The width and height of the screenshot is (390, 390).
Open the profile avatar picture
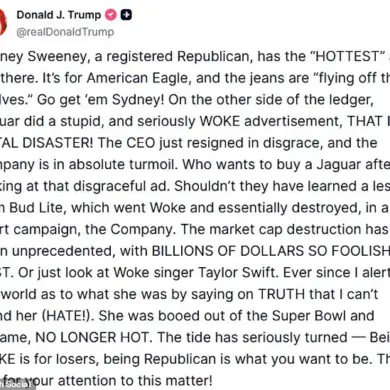coord(3,23)
